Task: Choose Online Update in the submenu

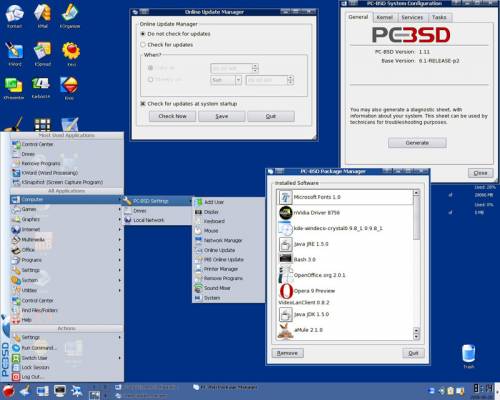Action: click(x=229, y=250)
